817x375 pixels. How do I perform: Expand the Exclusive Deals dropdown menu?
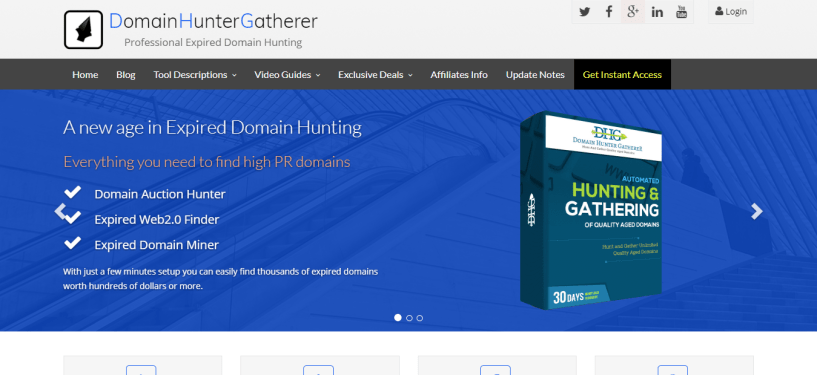tap(375, 74)
